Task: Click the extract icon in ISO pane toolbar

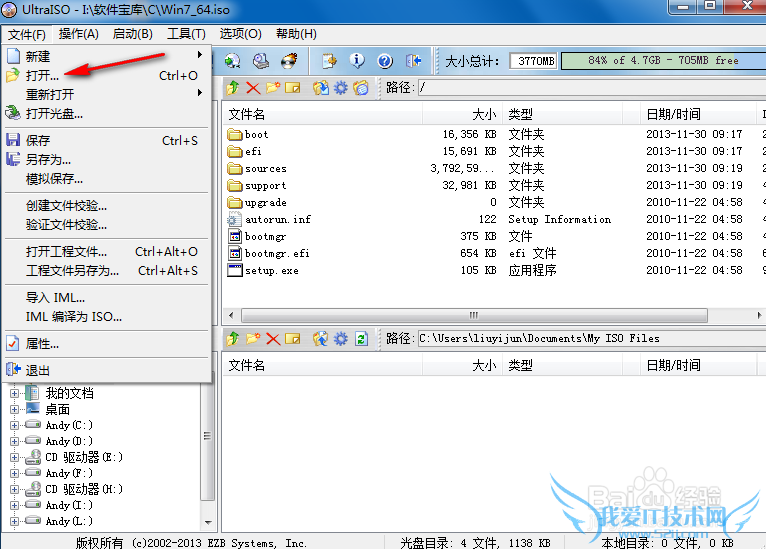Action: point(320,88)
